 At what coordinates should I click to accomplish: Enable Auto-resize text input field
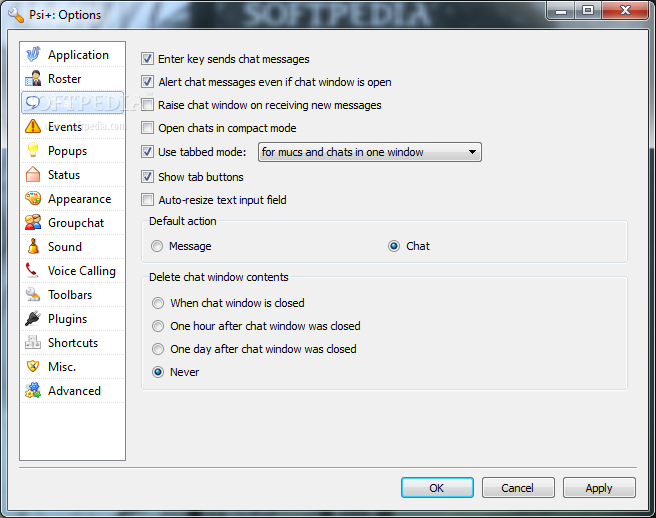tap(147, 200)
